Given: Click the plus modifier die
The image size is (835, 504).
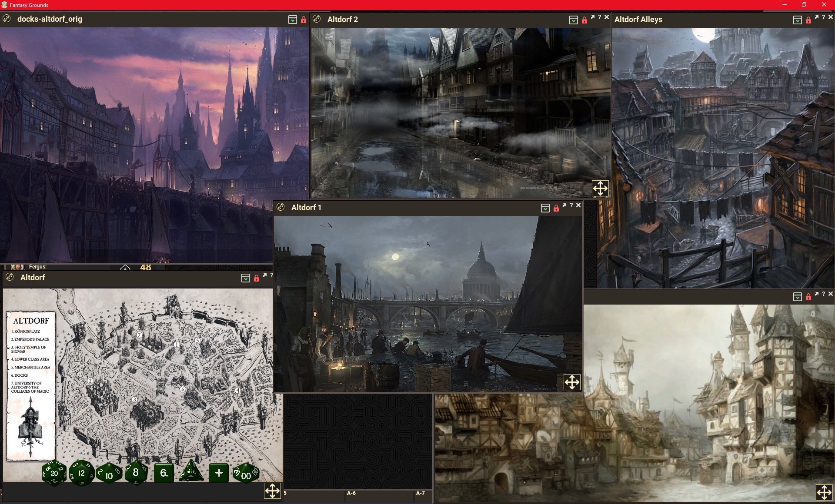Looking at the screenshot, I should click(219, 473).
